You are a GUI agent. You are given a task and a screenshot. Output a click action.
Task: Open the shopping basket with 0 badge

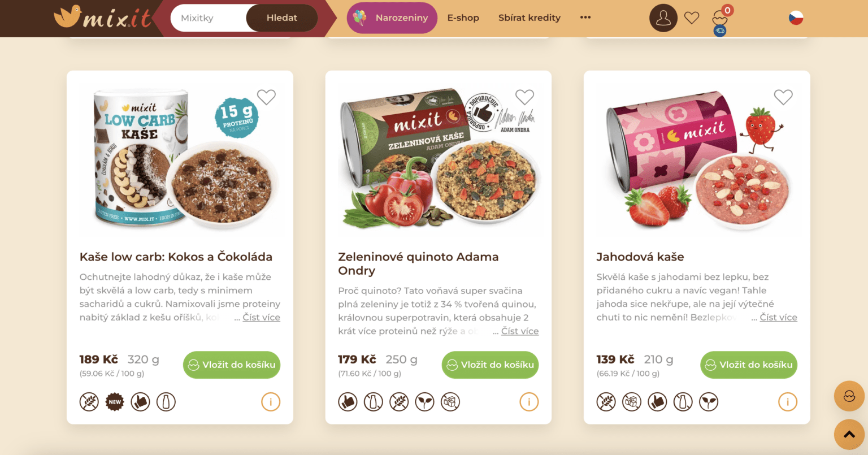[x=721, y=20]
